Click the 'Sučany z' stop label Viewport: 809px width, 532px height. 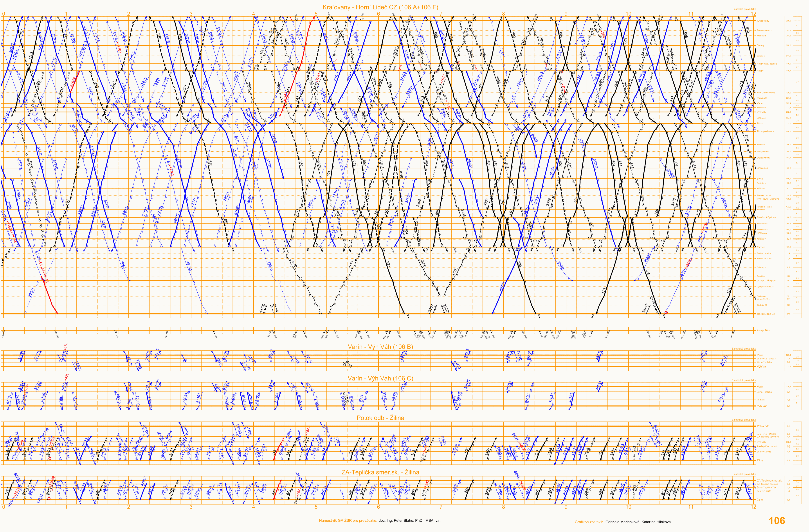[761, 56]
